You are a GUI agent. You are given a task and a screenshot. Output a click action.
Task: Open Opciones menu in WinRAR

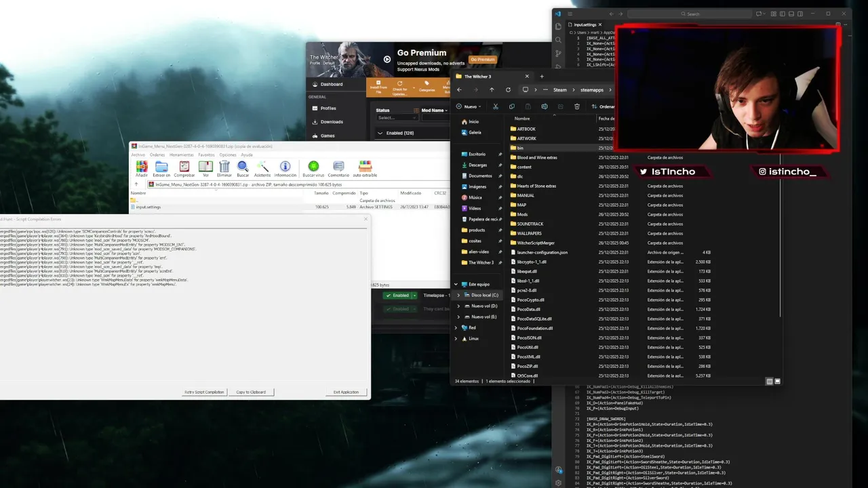coord(228,155)
